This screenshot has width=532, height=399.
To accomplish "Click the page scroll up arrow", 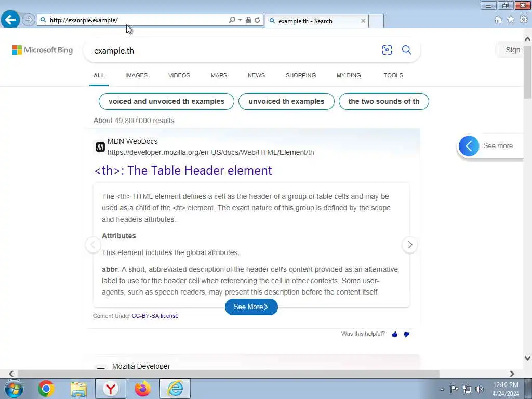I will coord(527,39).
